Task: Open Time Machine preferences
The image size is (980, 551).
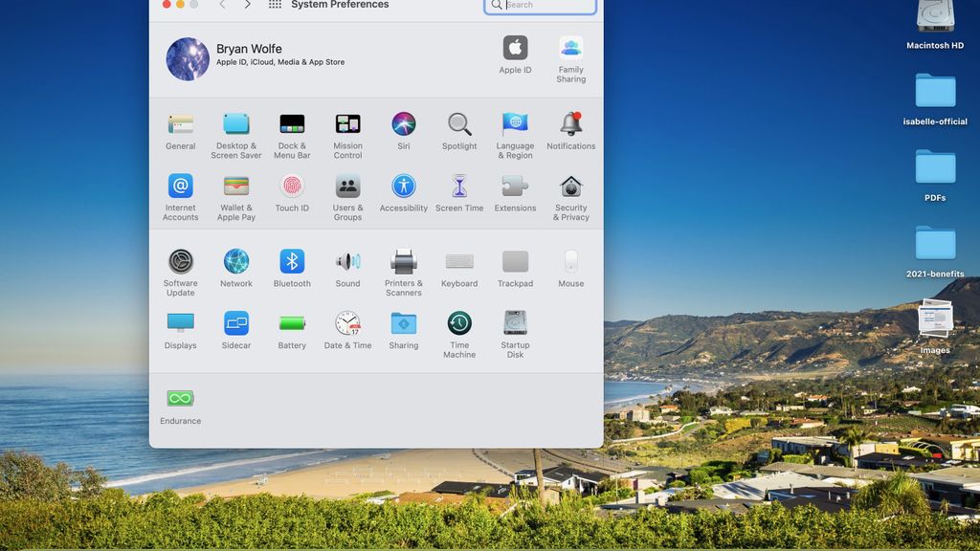Action: tap(459, 325)
